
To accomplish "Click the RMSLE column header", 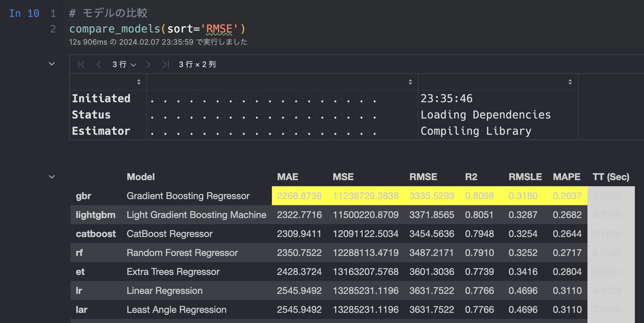I will click(525, 177).
